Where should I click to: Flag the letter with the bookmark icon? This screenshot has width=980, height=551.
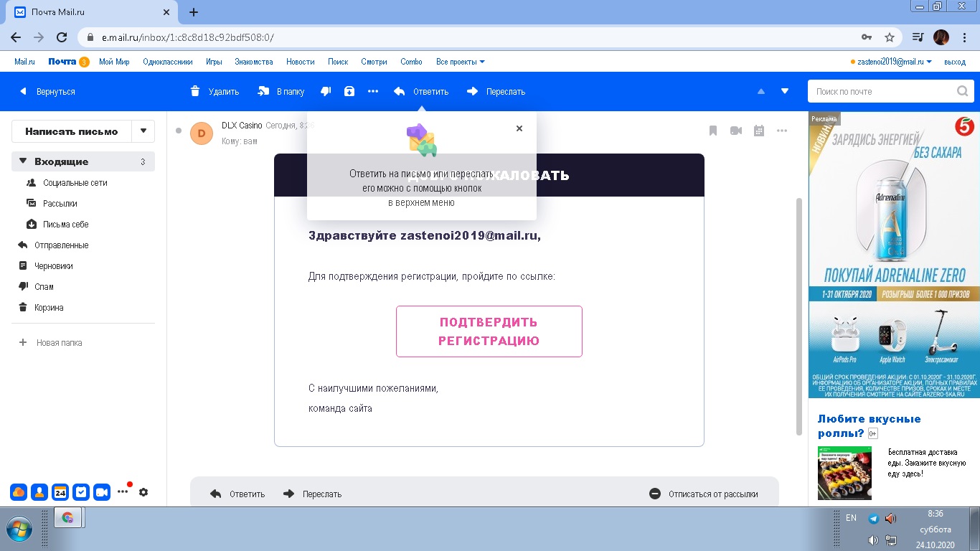[713, 131]
